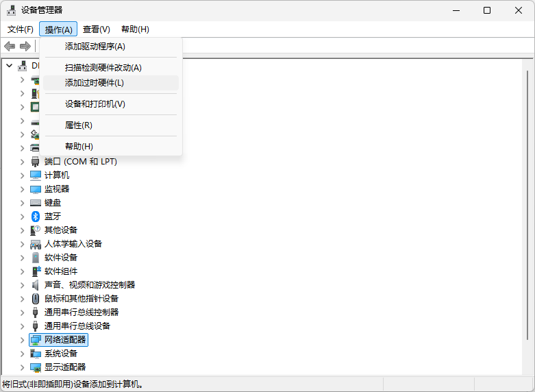
Task: Close the 操作(A) menu
Action: tap(58, 29)
